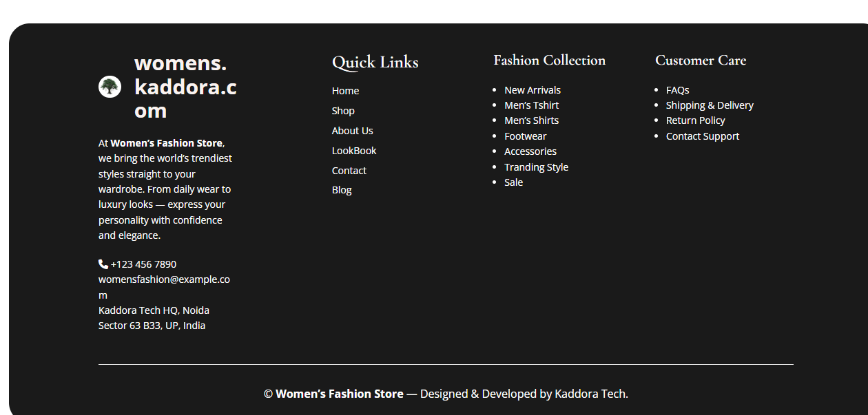Open the Return Policy link
Screen dimensions: 868x415
tap(695, 120)
